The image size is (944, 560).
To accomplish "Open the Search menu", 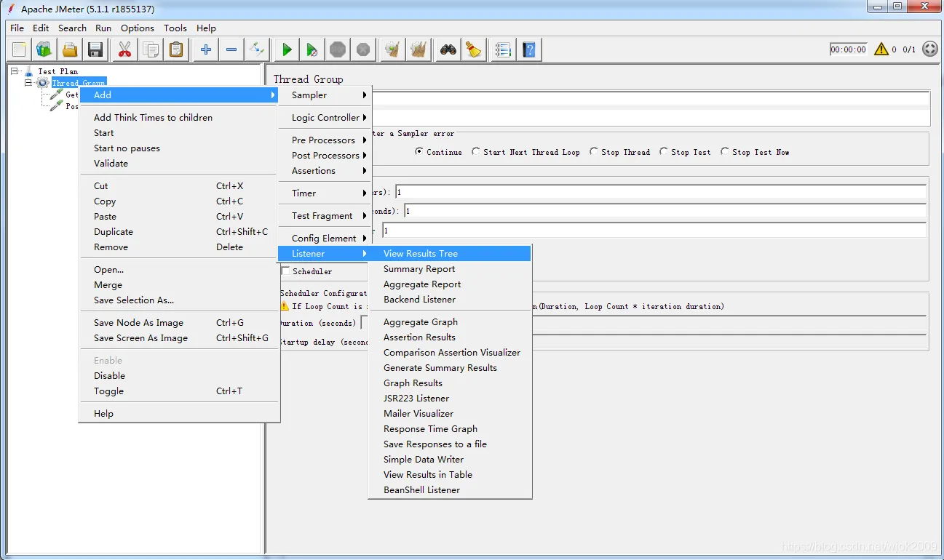I will (72, 28).
